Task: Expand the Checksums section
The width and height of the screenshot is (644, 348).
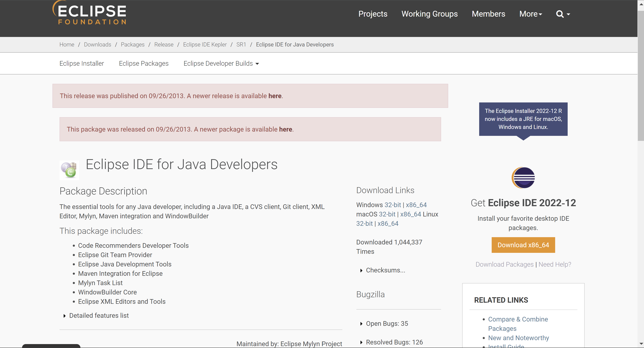Action: coord(385,270)
